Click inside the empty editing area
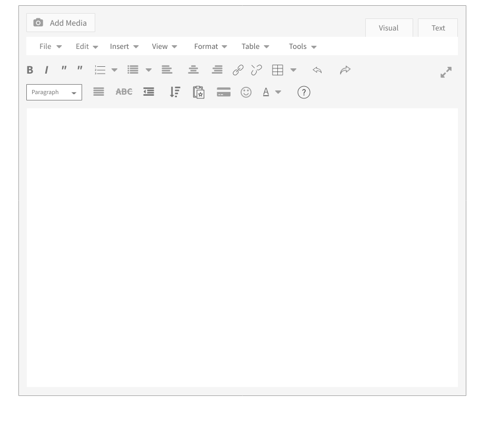This screenshot has height=448, width=500. tap(242, 247)
